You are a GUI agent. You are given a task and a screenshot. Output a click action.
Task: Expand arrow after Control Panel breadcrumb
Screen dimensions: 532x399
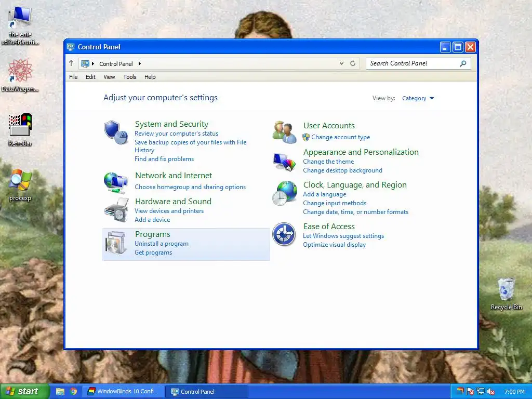pos(139,63)
